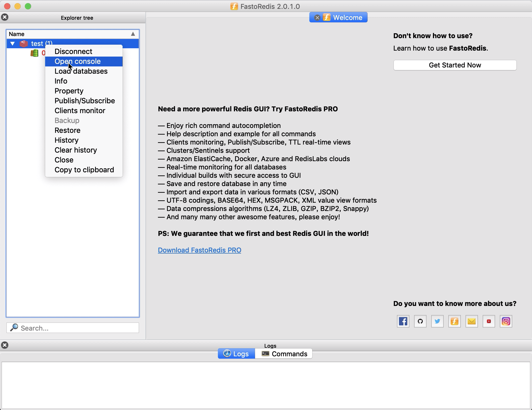Viewport: 532px width, 410px height.
Task: Open Info from context menu
Action: coord(84,81)
